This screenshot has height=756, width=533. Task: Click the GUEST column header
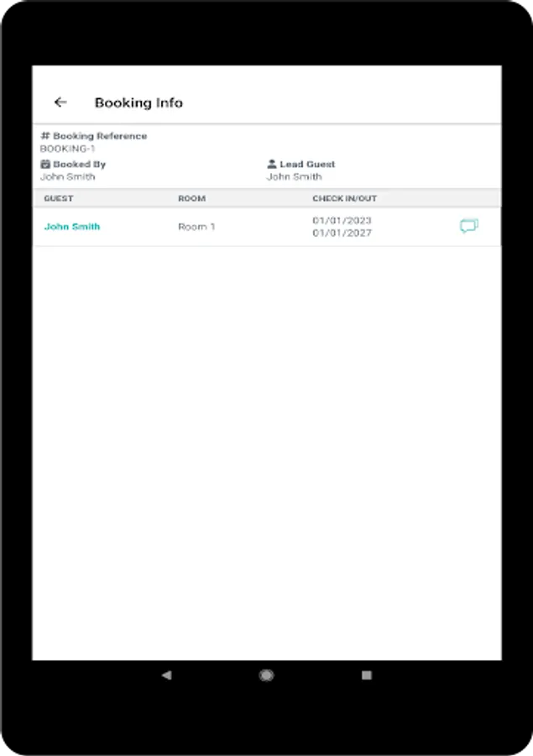58,198
